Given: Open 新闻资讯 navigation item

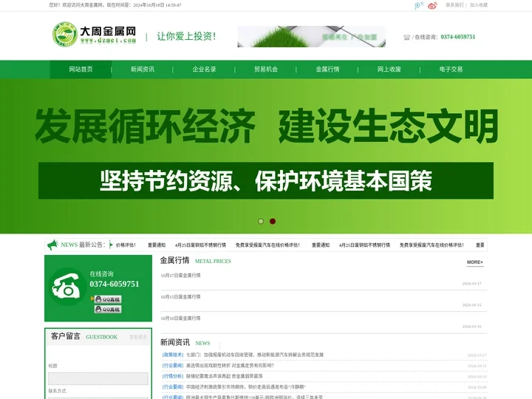Looking at the screenshot, I should 143,69.
